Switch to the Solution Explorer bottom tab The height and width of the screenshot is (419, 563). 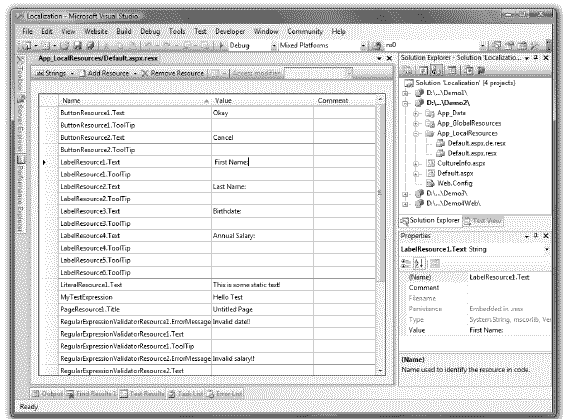click(430, 220)
